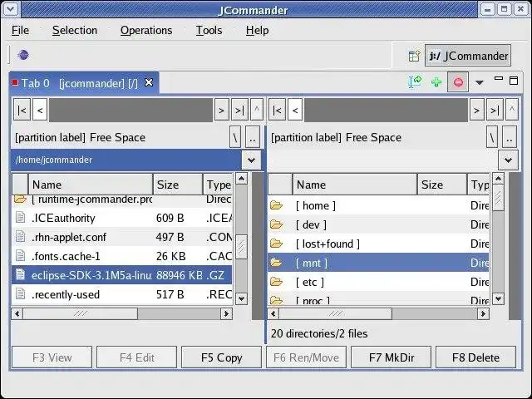Click the F7 MkDir button
532x399 pixels.
click(x=392, y=357)
